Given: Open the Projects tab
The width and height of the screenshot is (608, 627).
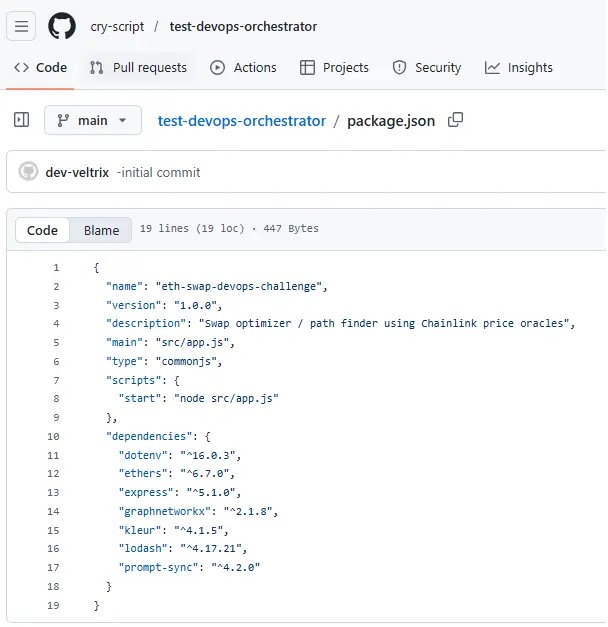Looking at the screenshot, I should [x=334, y=68].
